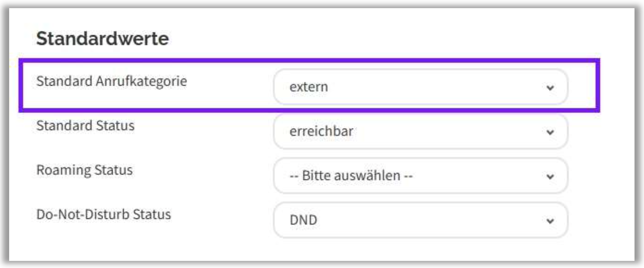644x268 pixels.
Task: Open the Roaming Status selection list
Action: (x=420, y=176)
